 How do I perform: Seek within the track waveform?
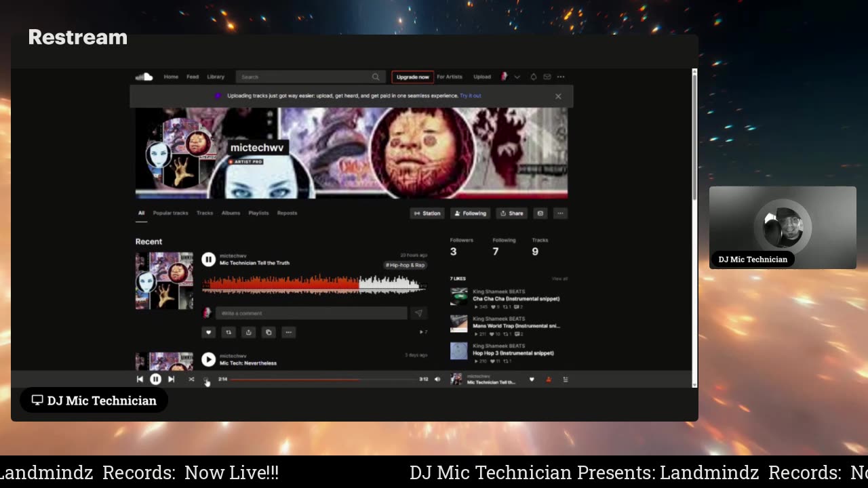(315, 284)
